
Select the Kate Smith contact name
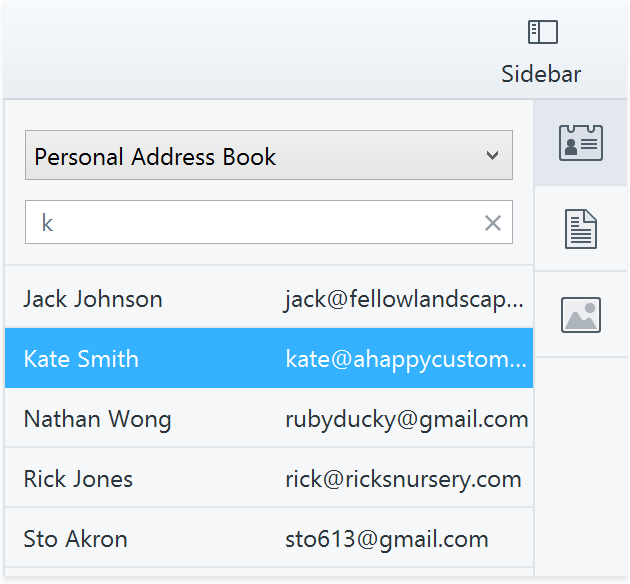point(81,359)
